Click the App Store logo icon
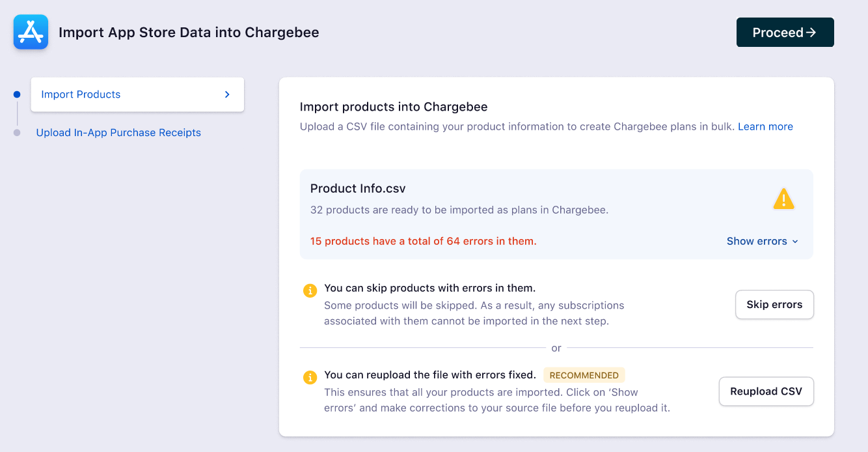This screenshot has width=868, height=452. pyautogui.click(x=31, y=32)
